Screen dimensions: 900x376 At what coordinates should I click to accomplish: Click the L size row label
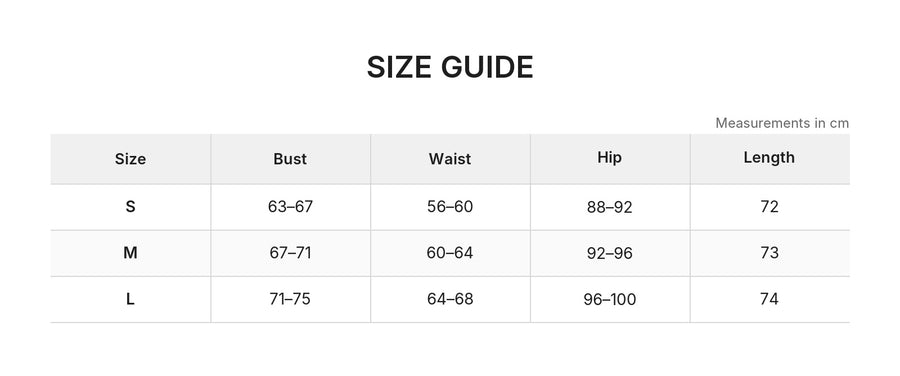pos(130,300)
